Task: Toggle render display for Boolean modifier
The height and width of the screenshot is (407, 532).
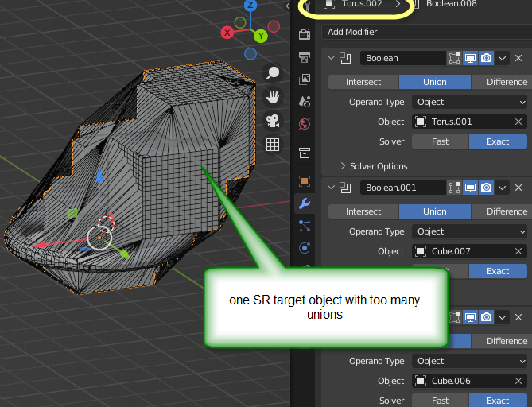Action: (x=486, y=58)
